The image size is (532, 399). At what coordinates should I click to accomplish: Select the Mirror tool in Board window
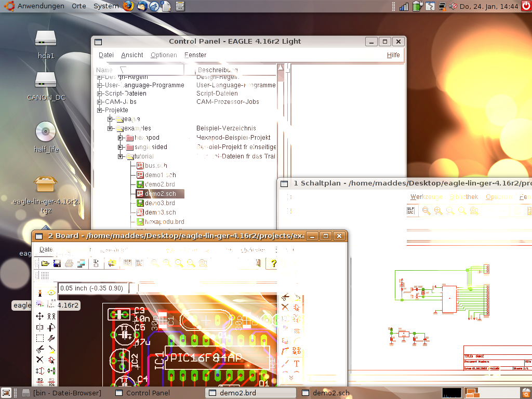pos(39,327)
